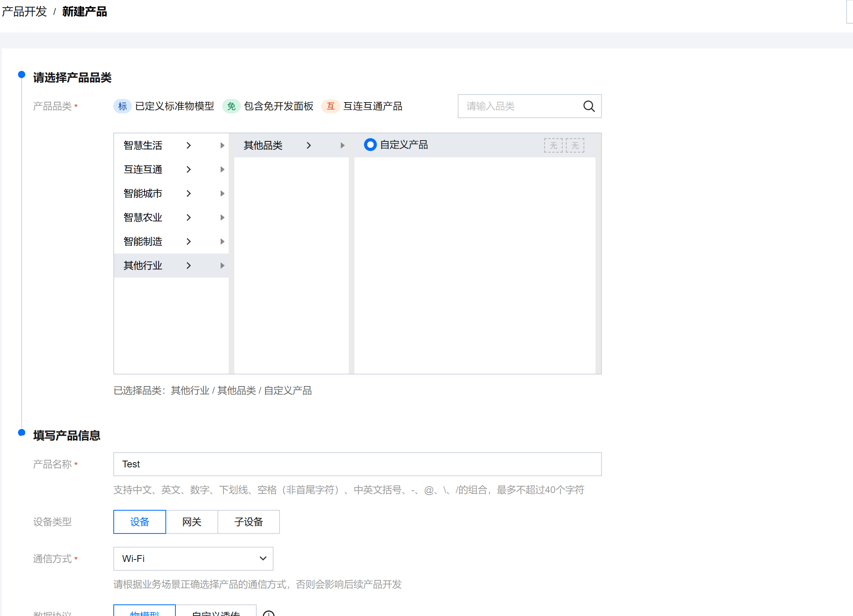Select the 设备 device type button
The image size is (853, 616).
pyautogui.click(x=139, y=522)
